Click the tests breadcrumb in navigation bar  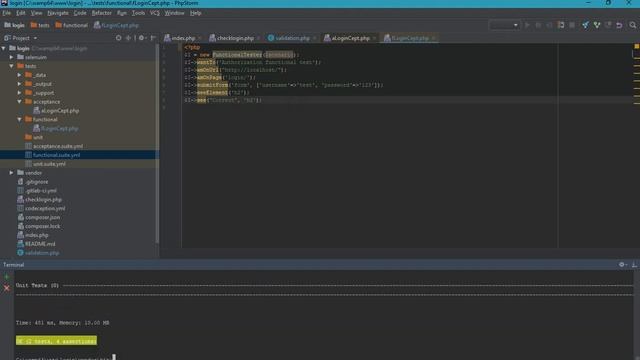point(40,25)
